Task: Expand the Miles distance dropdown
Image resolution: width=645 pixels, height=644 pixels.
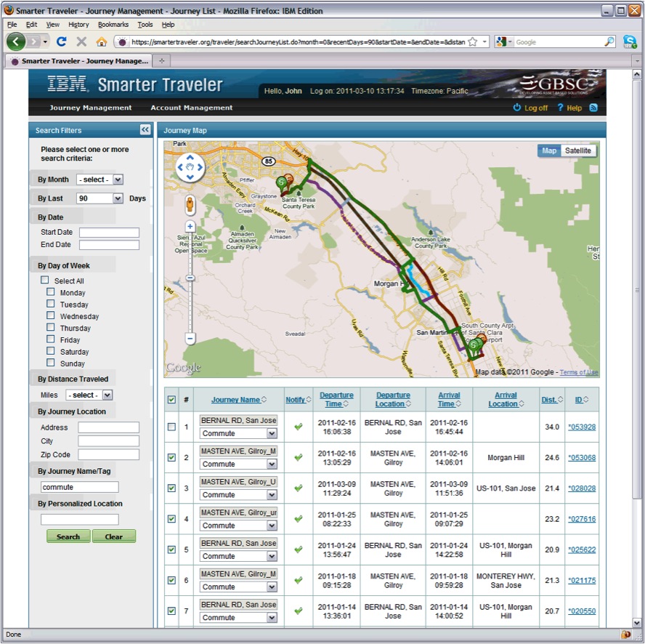Action: (89, 395)
